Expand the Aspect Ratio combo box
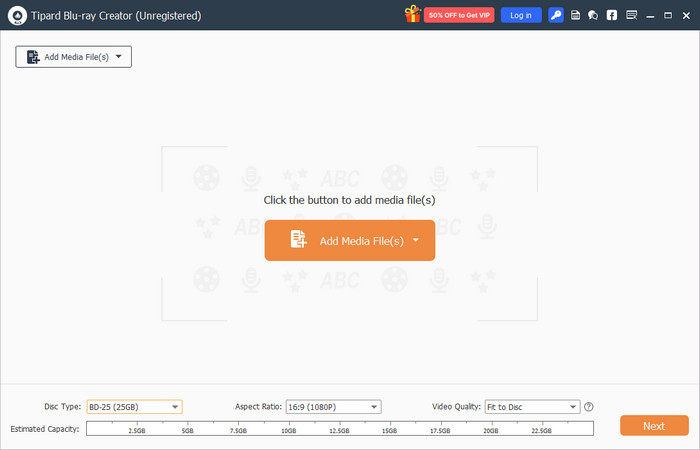The image size is (700, 450). tap(332, 407)
